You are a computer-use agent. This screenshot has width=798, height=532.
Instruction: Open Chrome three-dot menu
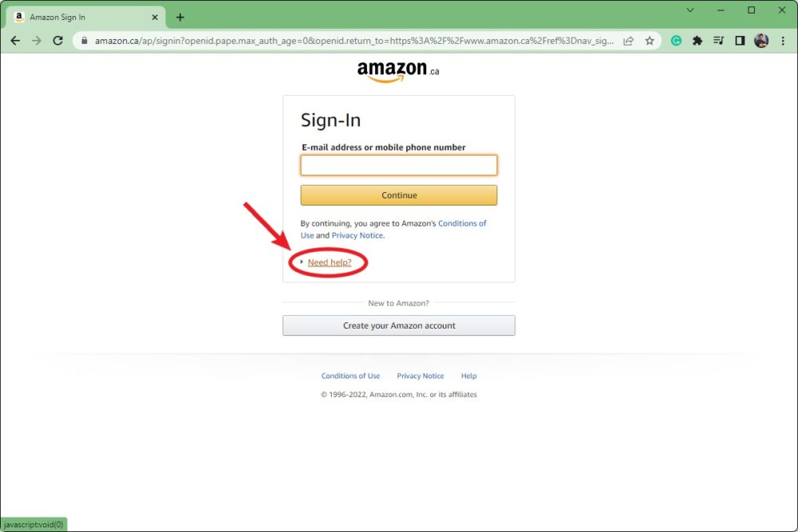pos(783,41)
